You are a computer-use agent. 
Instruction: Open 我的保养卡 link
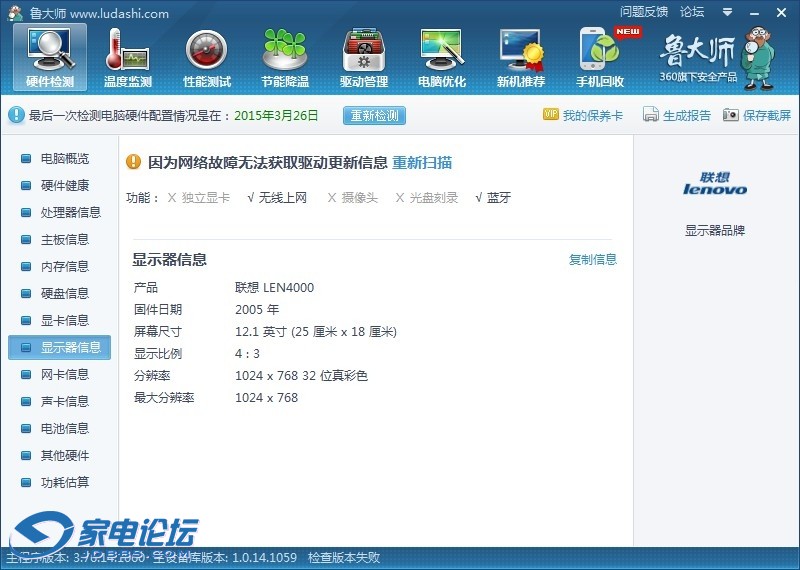click(x=593, y=115)
